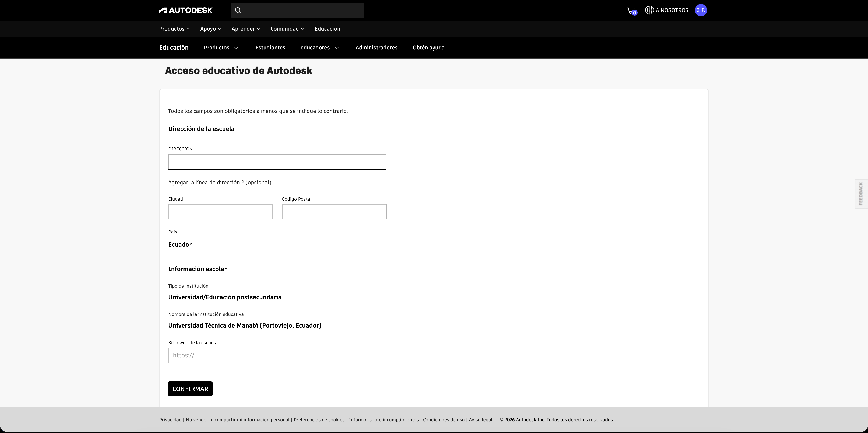Add address line 2 optional link
Viewport: 868px width, 433px height.
click(x=220, y=183)
